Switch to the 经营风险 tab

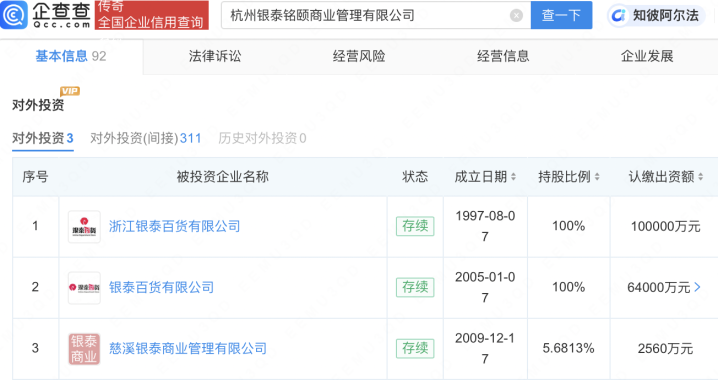coord(359,56)
